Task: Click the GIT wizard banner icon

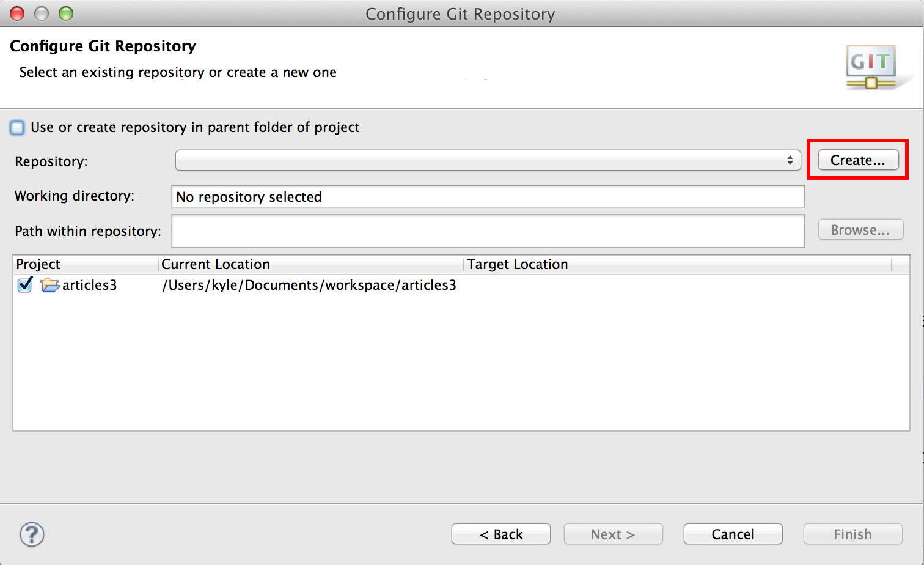Action: click(x=872, y=67)
